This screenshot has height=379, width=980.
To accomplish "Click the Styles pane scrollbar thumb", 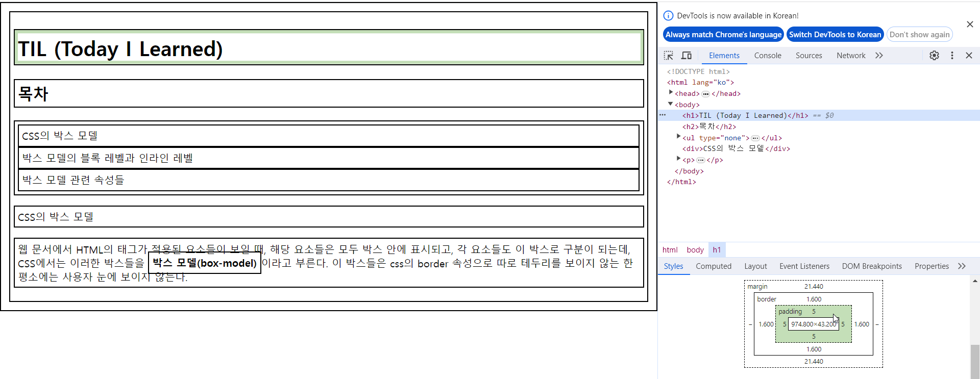I will click(975, 362).
